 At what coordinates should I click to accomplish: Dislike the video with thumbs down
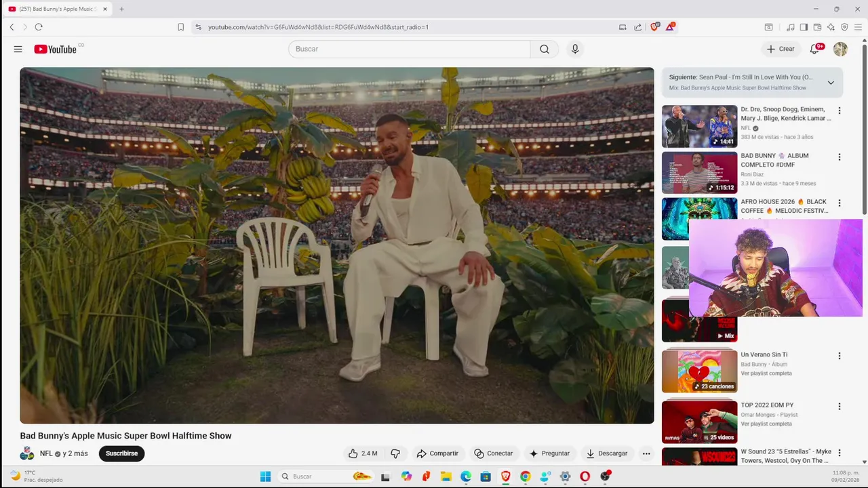pos(395,453)
